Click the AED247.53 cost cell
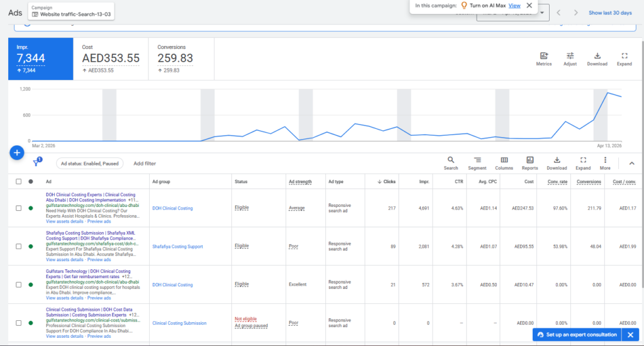 (523, 208)
